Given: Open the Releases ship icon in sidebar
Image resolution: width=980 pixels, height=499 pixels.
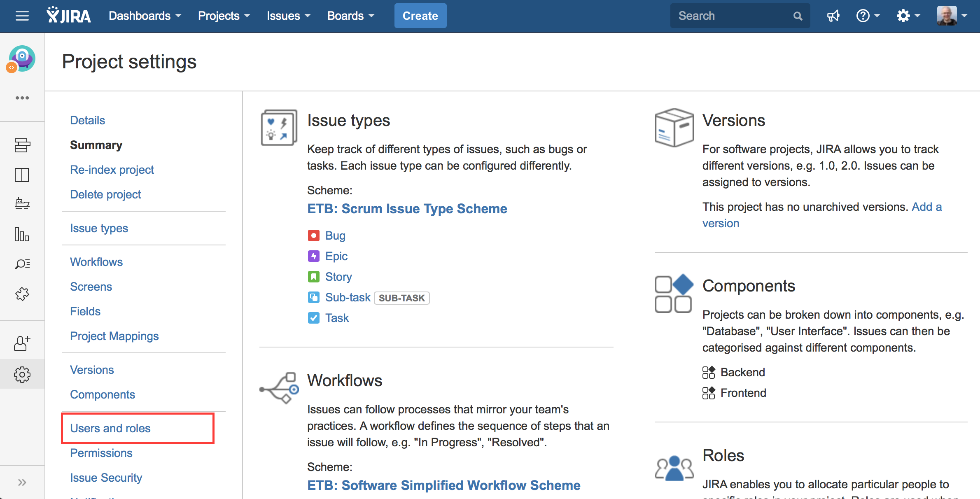Looking at the screenshot, I should 22,204.
